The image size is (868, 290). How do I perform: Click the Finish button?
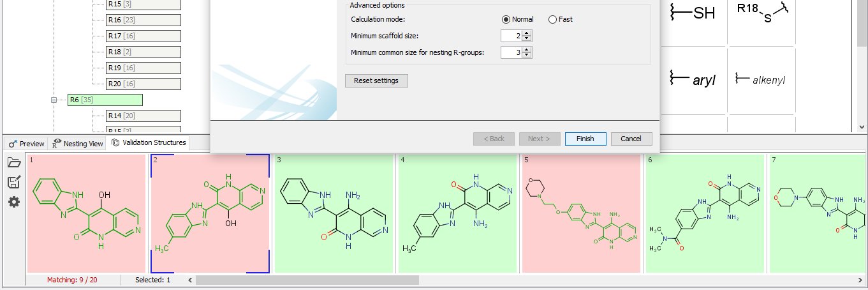[x=585, y=139]
